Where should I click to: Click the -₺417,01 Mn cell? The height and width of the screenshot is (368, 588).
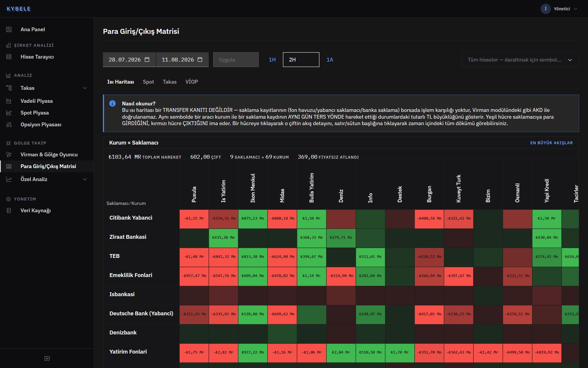[429, 315]
